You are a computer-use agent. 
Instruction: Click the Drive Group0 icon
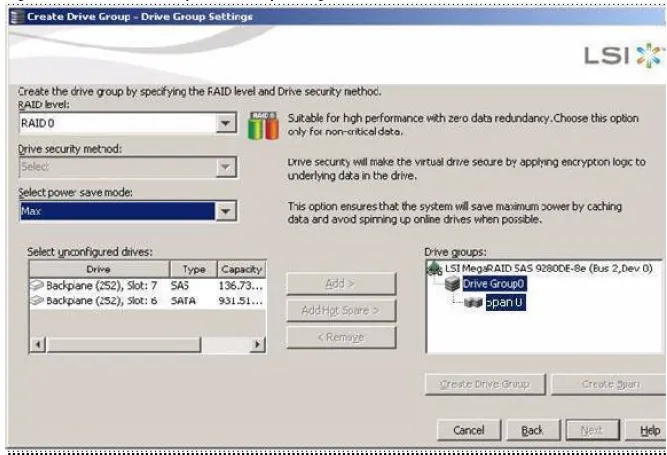point(451,284)
